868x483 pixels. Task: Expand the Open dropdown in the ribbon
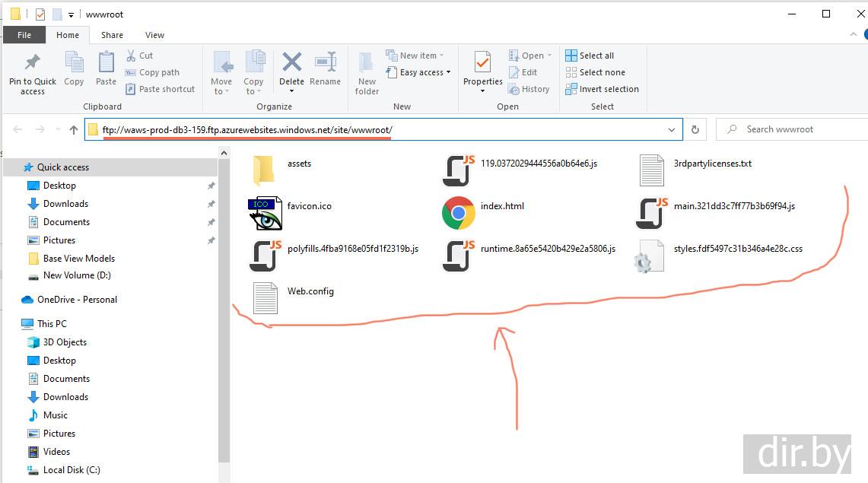548,56
